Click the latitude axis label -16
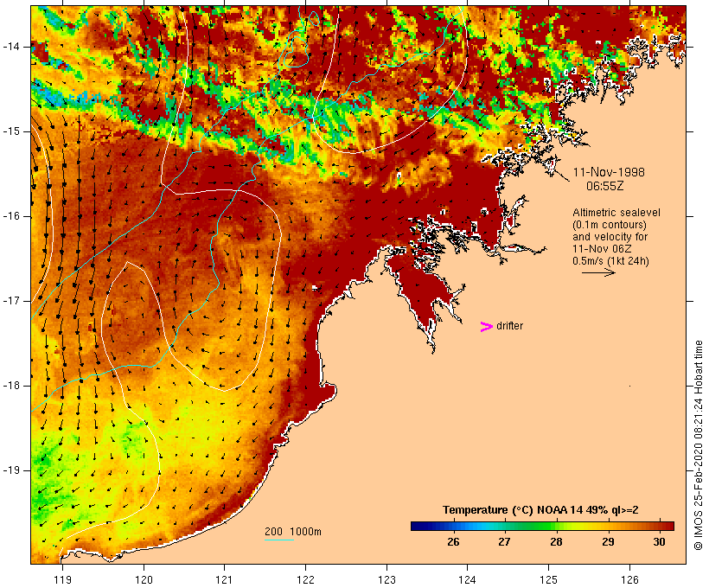 [x=10, y=216]
